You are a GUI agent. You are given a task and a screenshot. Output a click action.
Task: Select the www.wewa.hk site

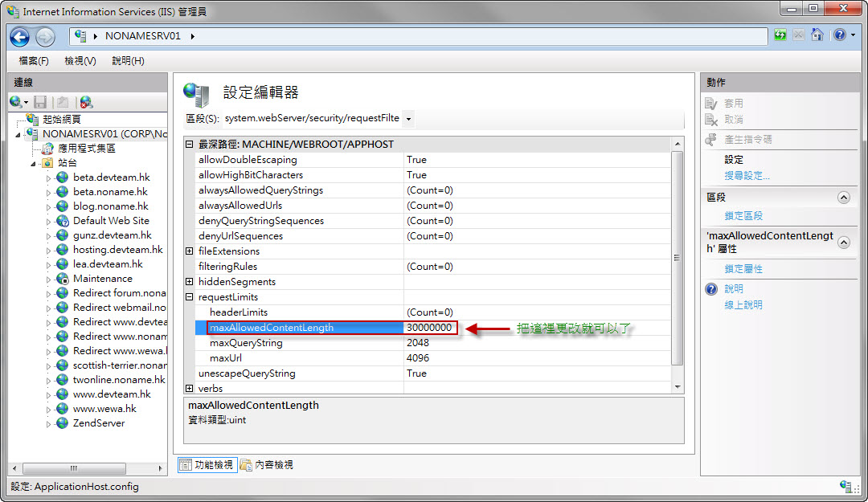point(104,409)
